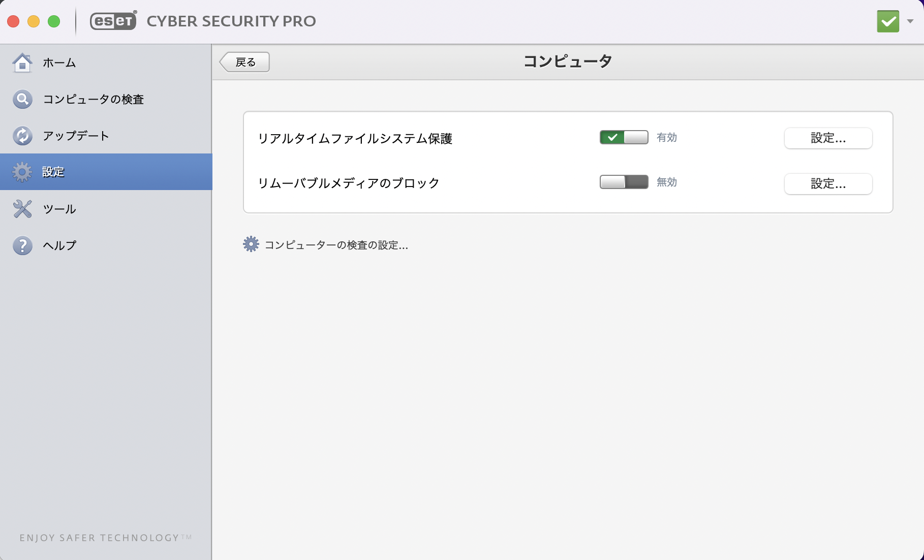Click gear icon beside コンピューターの検査の設定
Screen dimensions: 924x560
(x=251, y=244)
